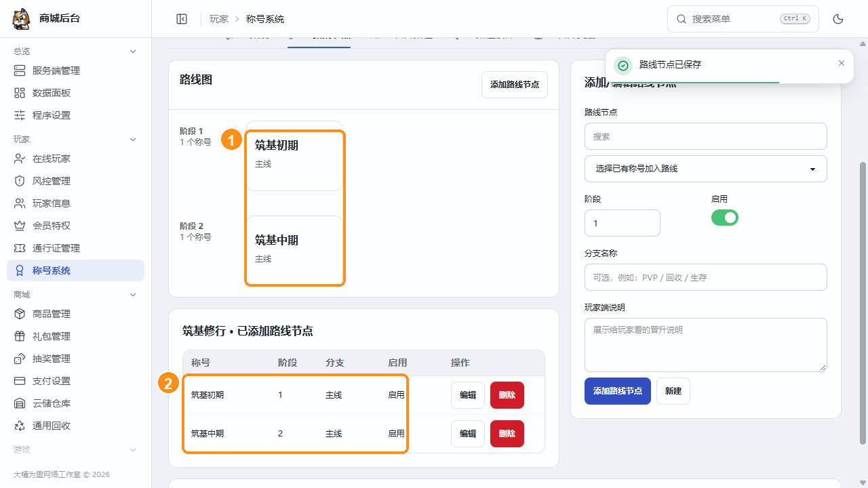Screen dimensions: 868x488
Task: Select the 称号系统 sidebar menu item
Action: [x=76, y=270]
